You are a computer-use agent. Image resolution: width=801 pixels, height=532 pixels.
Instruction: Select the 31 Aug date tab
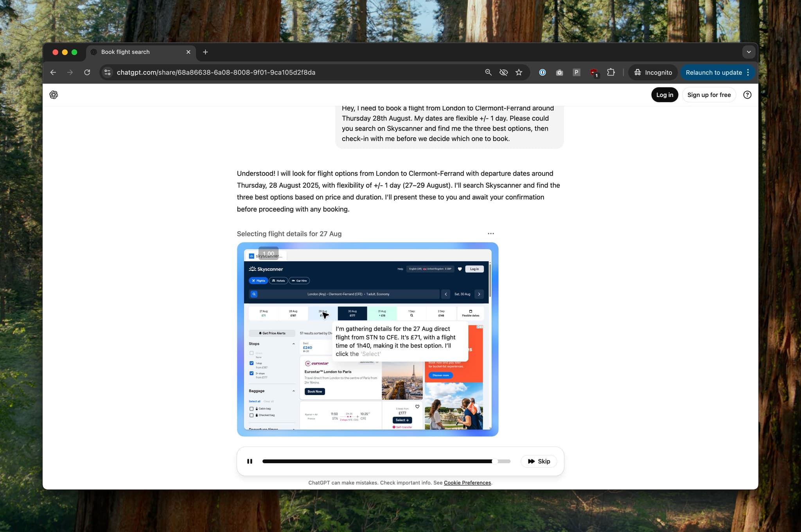pyautogui.click(x=382, y=313)
